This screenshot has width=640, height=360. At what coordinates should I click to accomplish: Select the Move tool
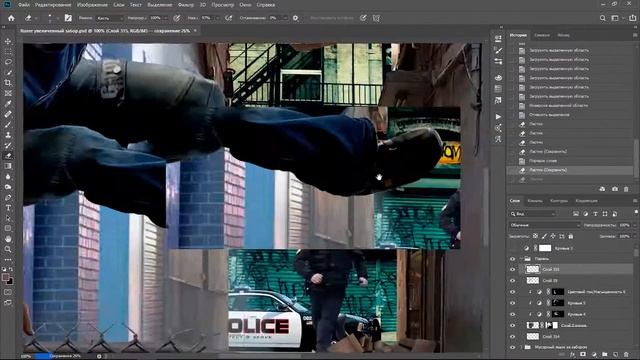(8, 41)
